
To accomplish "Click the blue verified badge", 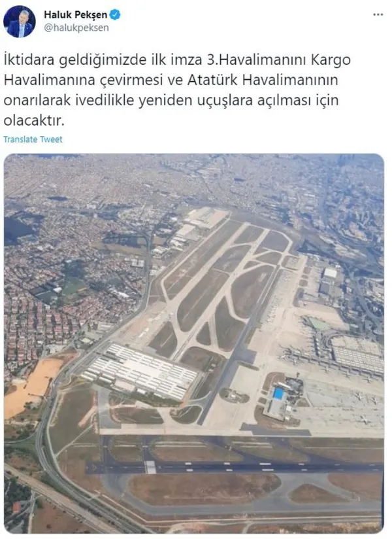I will point(114,15).
